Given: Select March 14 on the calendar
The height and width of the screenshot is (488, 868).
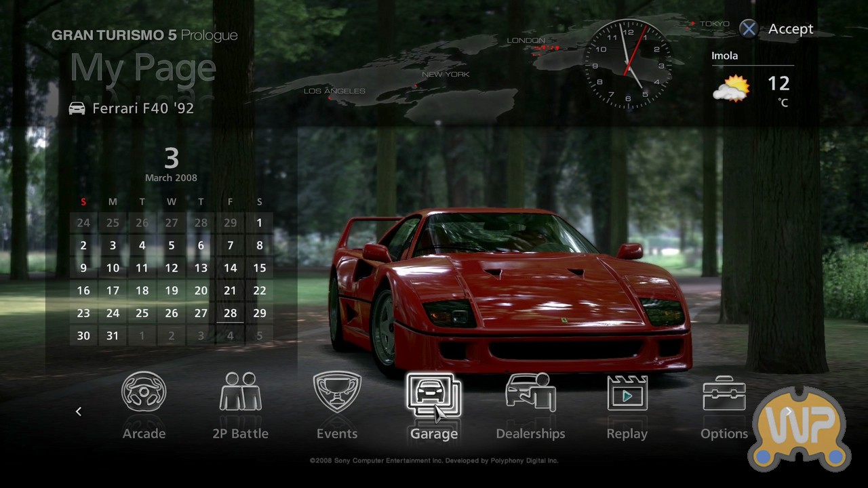Looking at the screenshot, I should pyautogui.click(x=231, y=268).
